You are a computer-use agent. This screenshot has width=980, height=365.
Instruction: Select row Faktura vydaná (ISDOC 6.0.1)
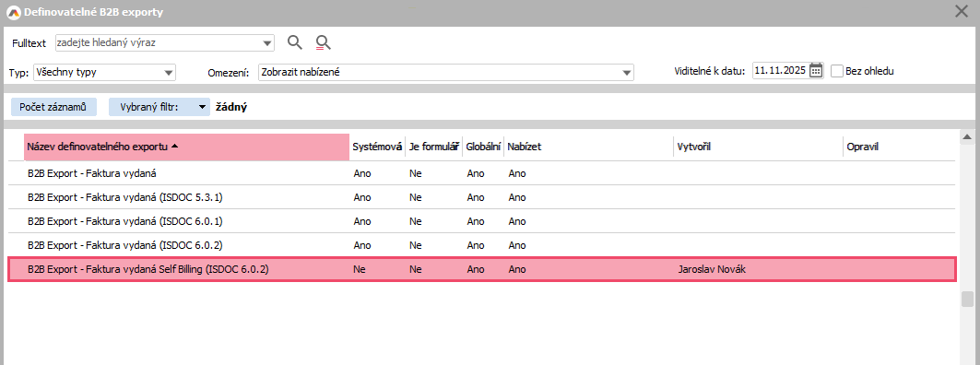pos(481,221)
